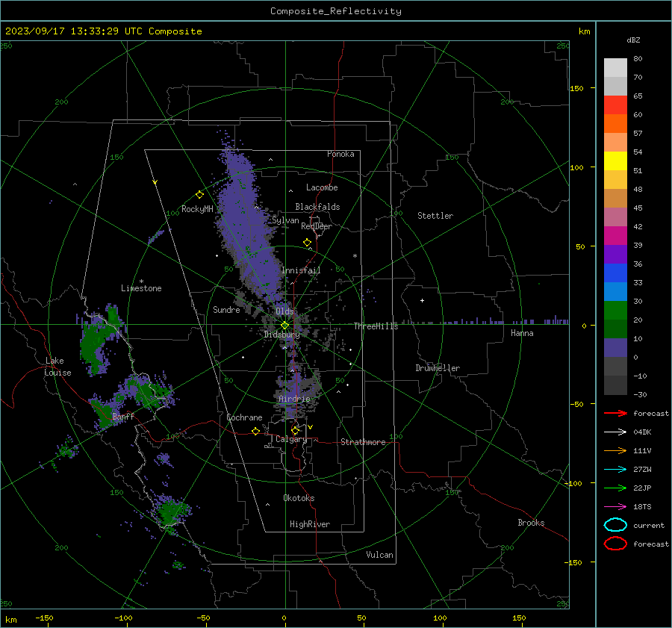Select the blue 36 dBZ color swatch

click(x=615, y=273)
